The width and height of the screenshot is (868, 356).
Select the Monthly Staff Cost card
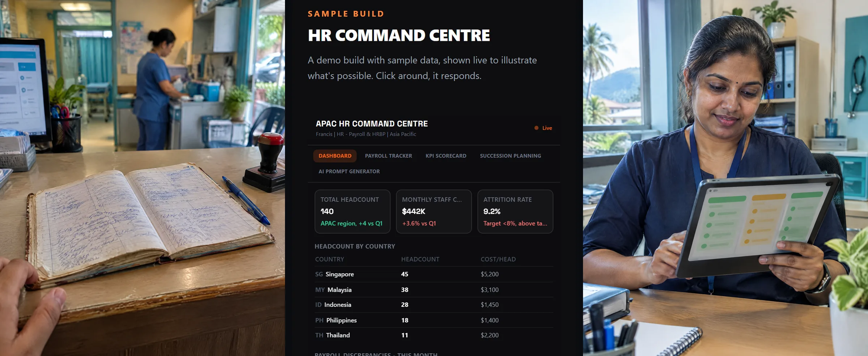coord(434,211)
